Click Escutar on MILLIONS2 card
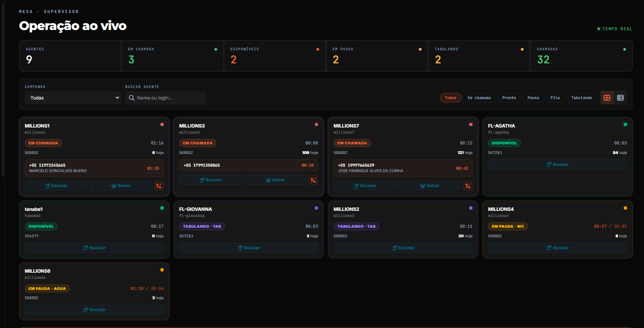Viewport: 644px width, 328px height. coord(403,248)
